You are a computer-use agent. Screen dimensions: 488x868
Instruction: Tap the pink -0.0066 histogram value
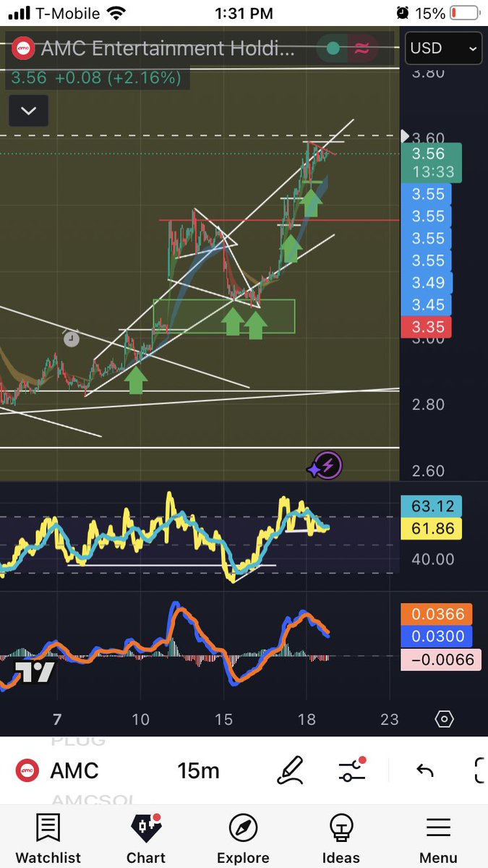click(440, 659)
